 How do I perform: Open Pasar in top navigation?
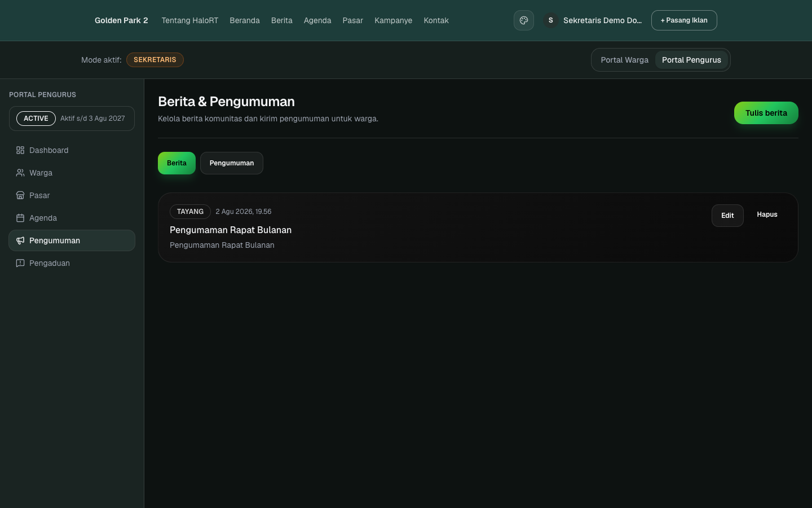click(353, 20)
